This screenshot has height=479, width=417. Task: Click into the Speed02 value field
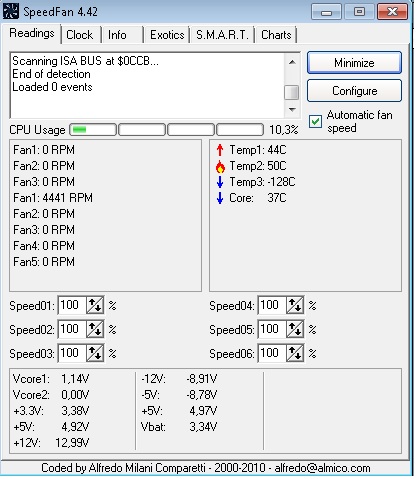coord(72,329)
